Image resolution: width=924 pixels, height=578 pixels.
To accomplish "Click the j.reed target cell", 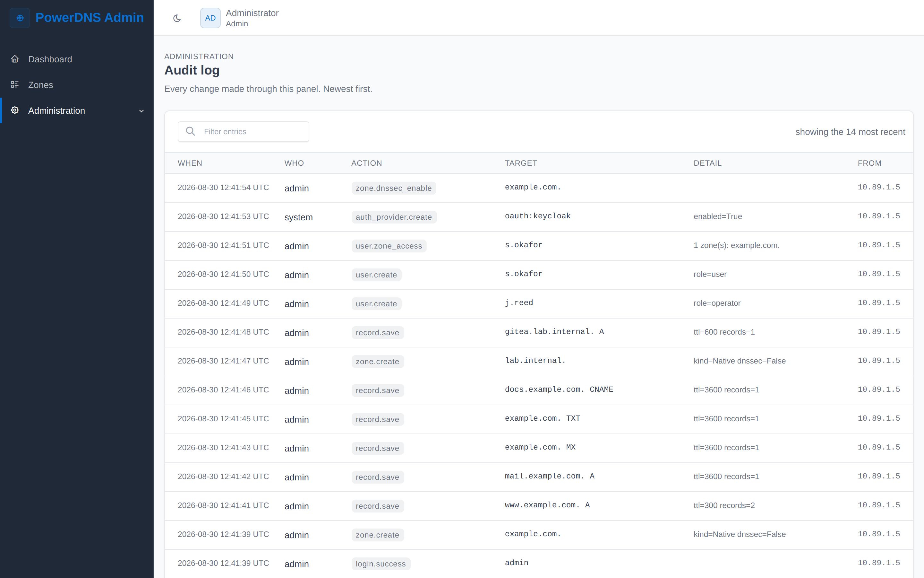I will 519,303.
